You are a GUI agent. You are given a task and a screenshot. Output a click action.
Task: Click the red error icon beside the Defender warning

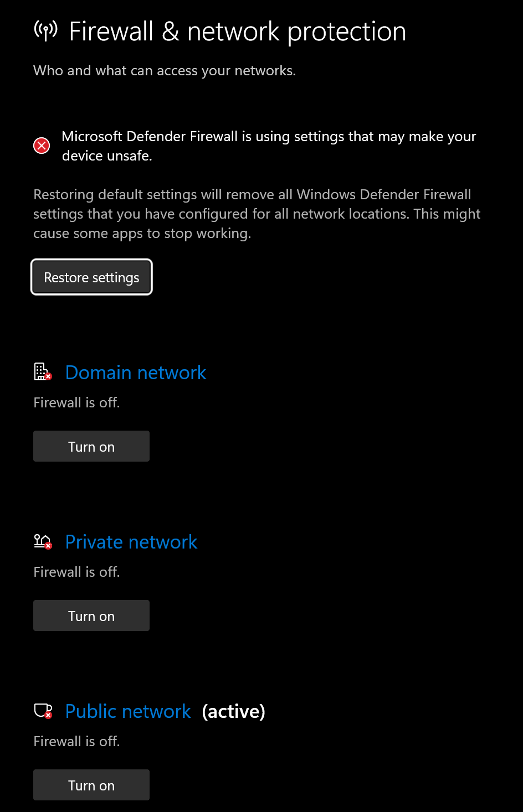tap(42, 146)
